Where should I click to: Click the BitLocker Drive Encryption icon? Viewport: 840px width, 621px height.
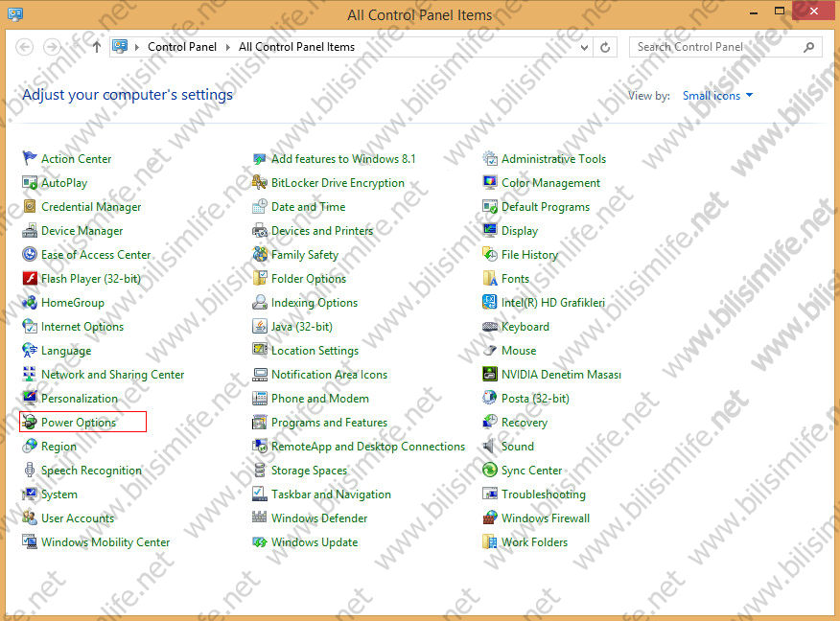(260, 183)
